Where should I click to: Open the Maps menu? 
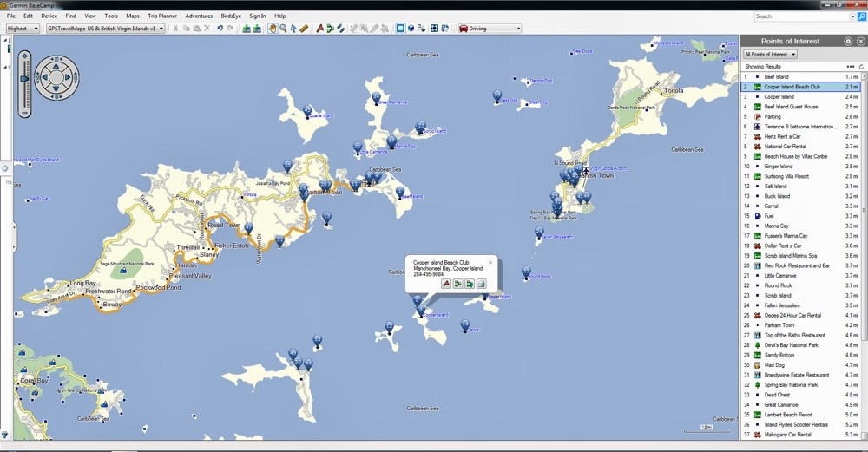click(133, 16)
